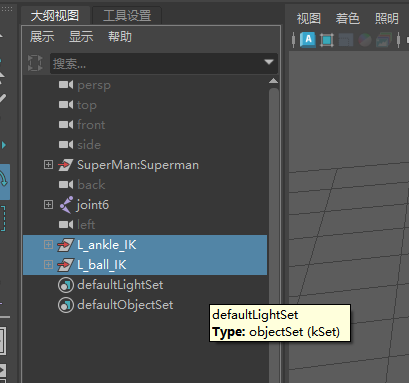Viewport: 409px width, 383px height.
Task: Switch to the 工具设置 tab
Action: 127,15
